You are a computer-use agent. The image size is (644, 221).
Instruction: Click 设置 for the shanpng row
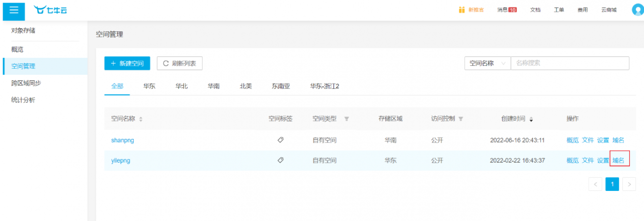[x=603, y=140]
